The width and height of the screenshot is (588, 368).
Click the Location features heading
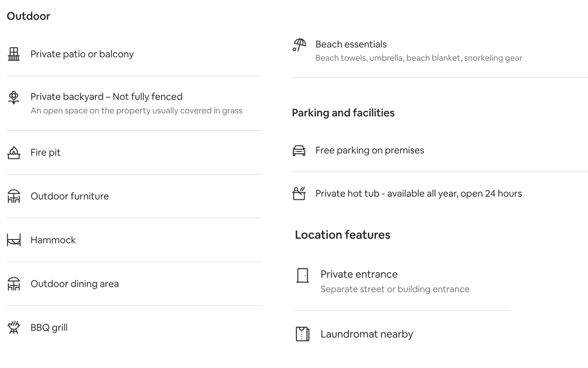[343, 235]
